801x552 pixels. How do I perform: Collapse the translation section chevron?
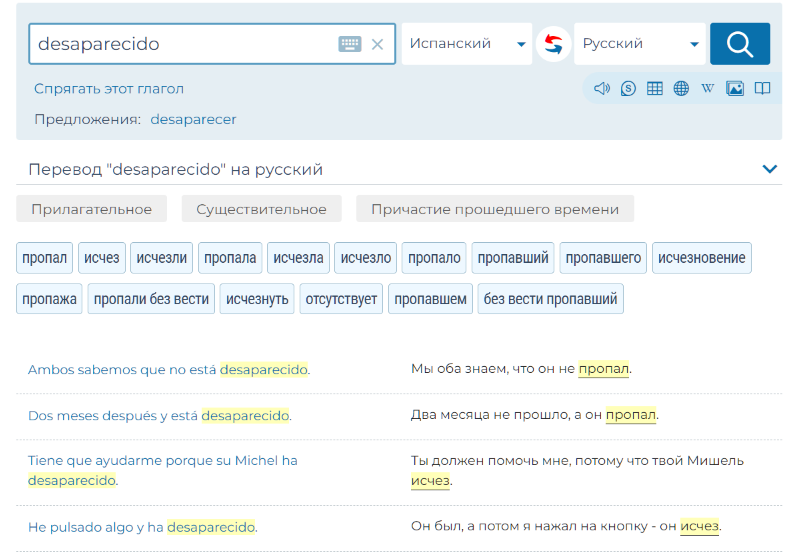tap(769, 169)
